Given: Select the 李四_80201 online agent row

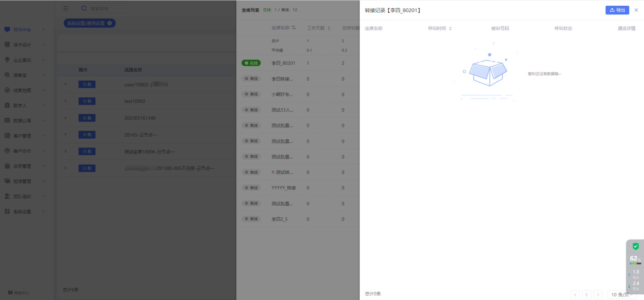Looking at the screenshot, I should [x=283, y=63].
